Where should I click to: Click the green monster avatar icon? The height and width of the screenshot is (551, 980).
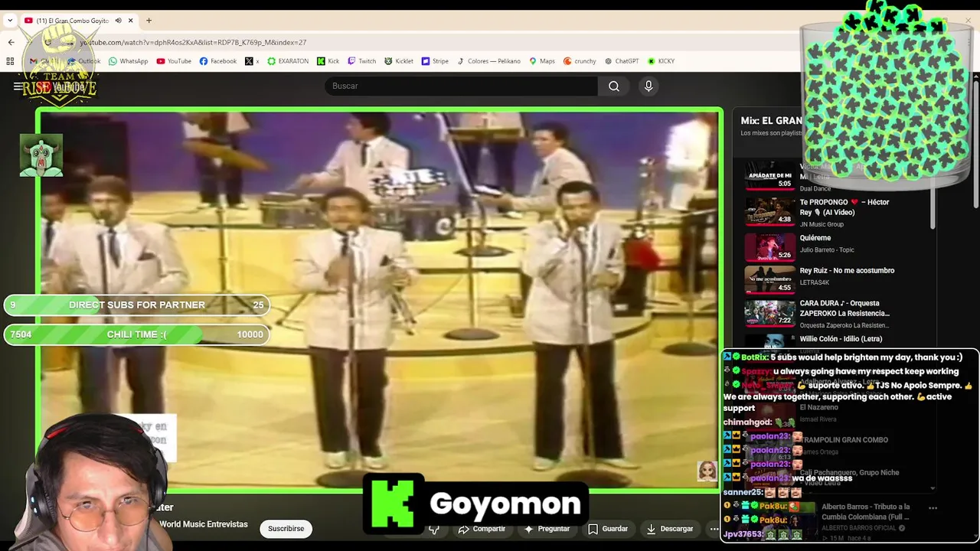pos(41,155)
